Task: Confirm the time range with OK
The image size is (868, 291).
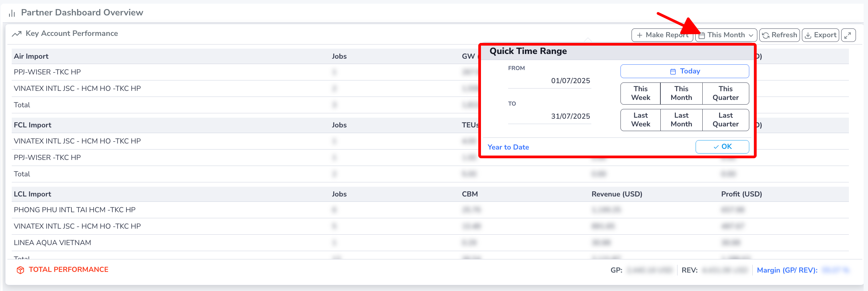Action: 722,147
